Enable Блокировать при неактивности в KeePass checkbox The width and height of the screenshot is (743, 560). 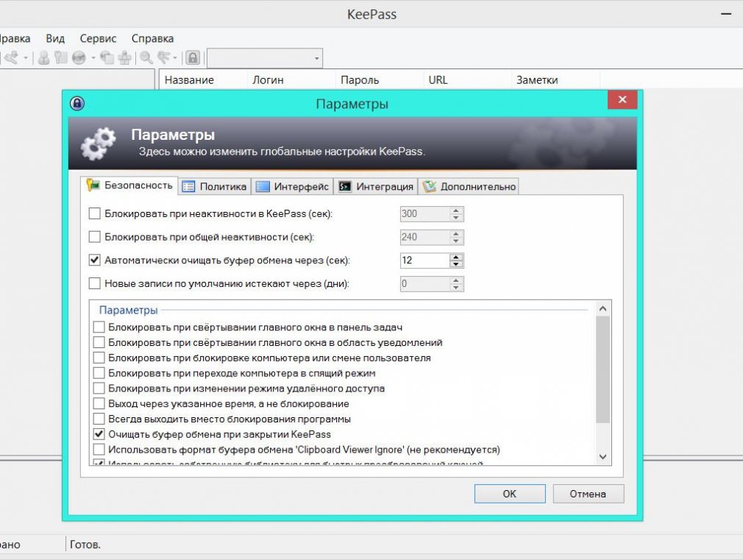[x=94, y=213]
